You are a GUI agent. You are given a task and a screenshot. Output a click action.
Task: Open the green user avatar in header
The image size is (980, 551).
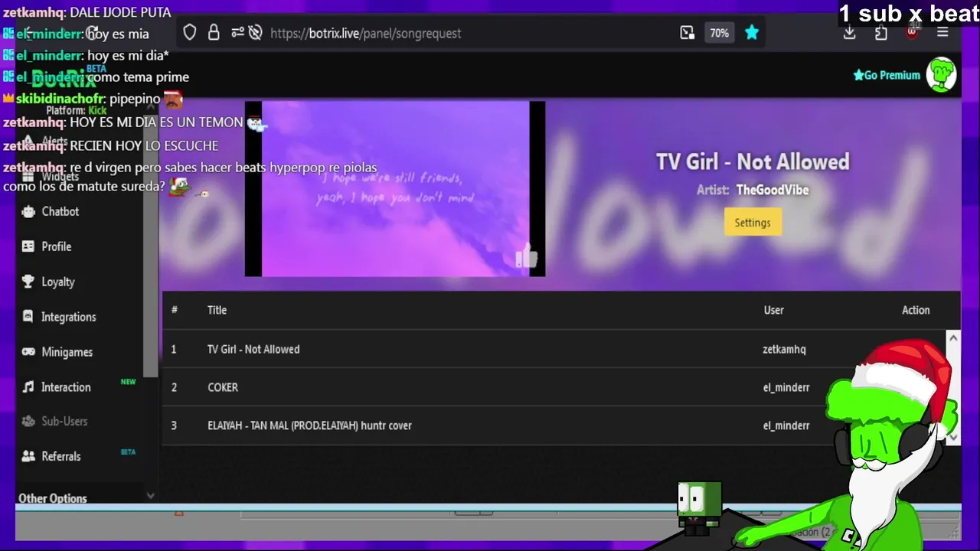[942, 75]
